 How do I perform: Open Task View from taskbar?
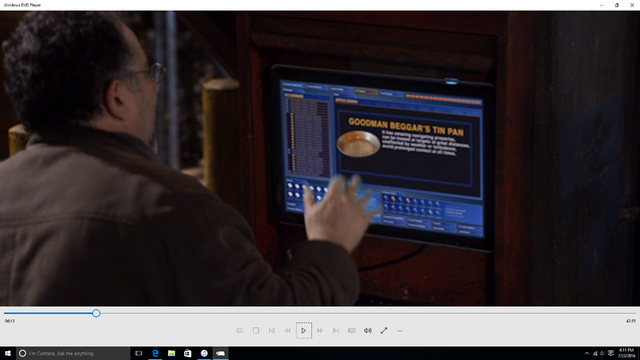[138, 353]
